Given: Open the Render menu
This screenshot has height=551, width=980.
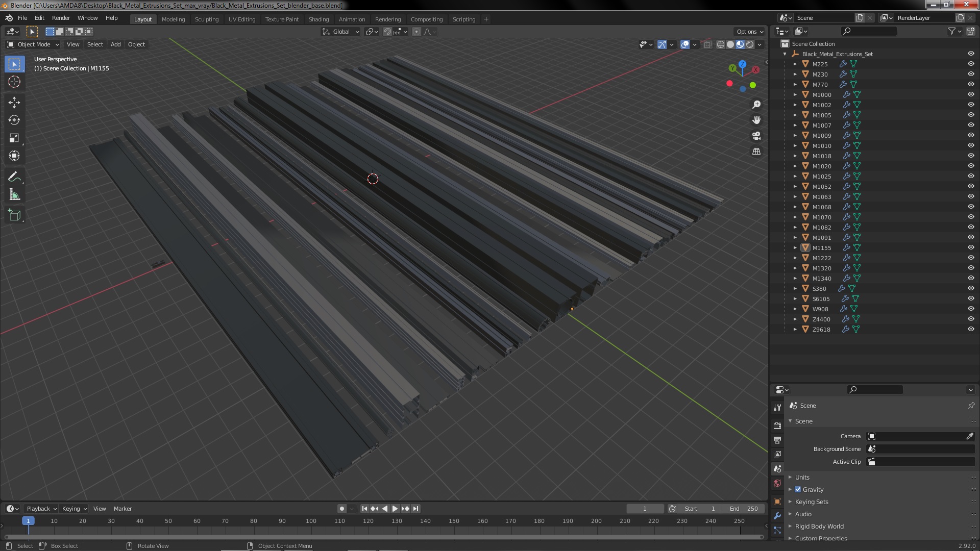Looking at the screenshot, I should [x=61, y=18].
